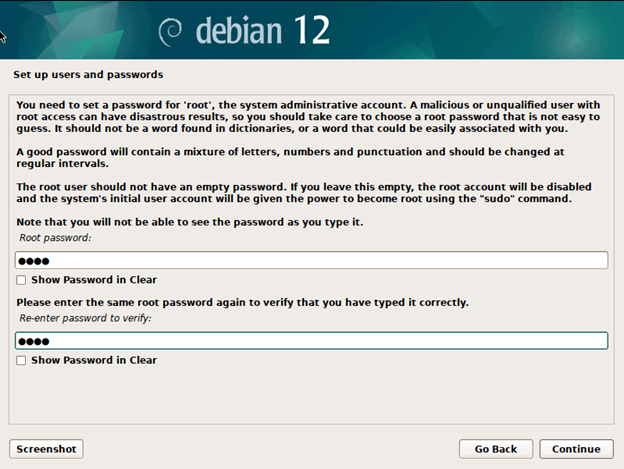
Task: Click the 'Root password:' field label
Action: tap(54, 241)
